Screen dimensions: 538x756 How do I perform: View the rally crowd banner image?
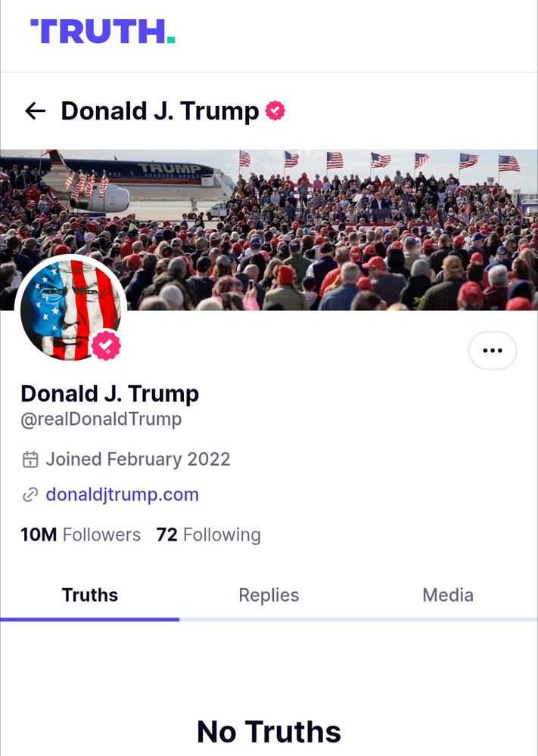point(269,230)
